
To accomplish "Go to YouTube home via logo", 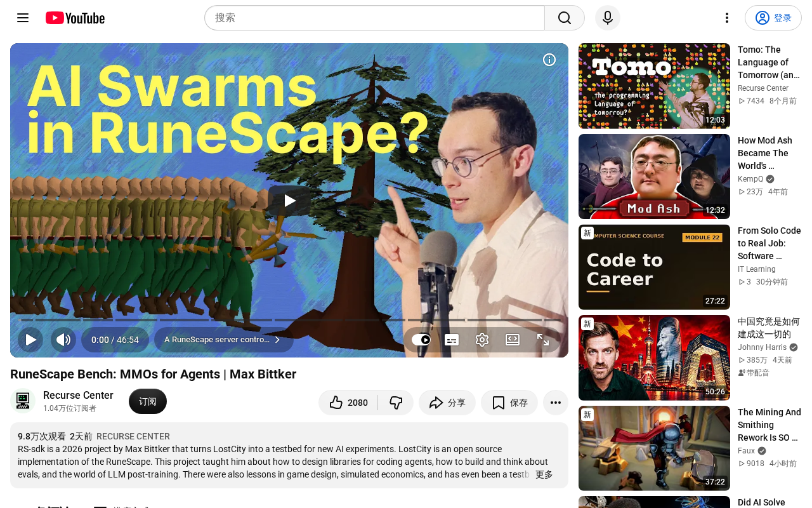I will [75, 18].
